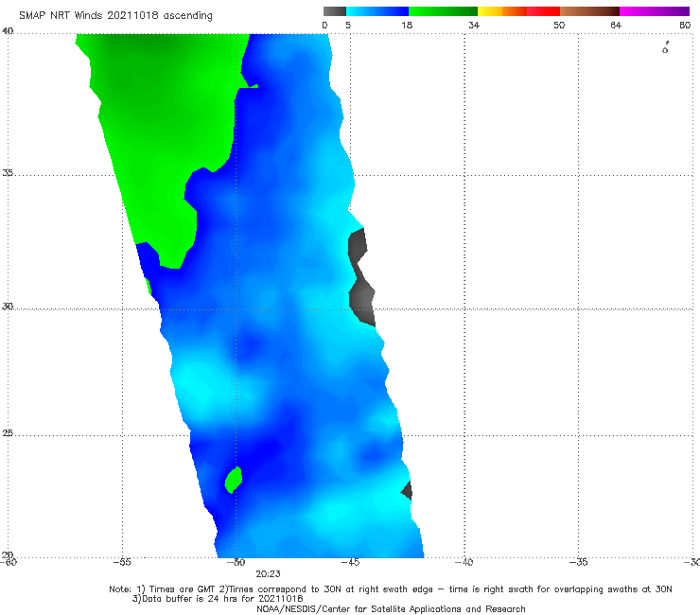This screenshot has height=615, width=700.
Task: Click the green segment of the wind color bar
Action: click(x=443, y=11)
